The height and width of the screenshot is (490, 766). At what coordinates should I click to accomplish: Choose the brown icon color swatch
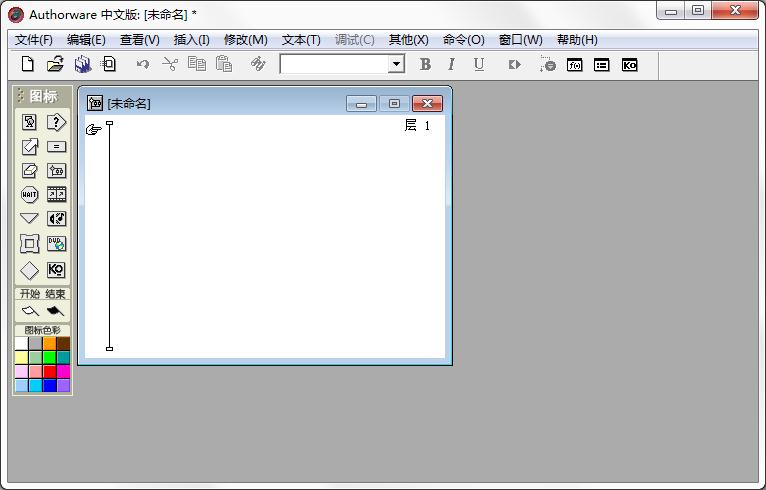(x=64, y=343)
